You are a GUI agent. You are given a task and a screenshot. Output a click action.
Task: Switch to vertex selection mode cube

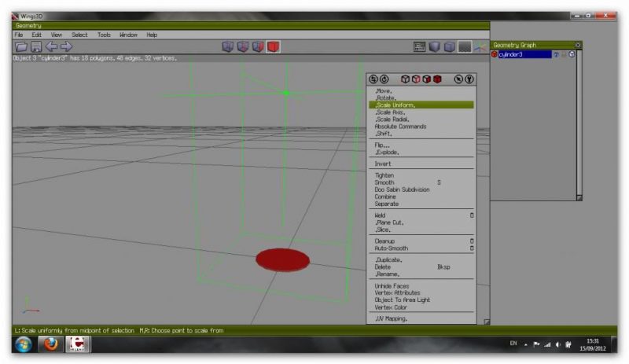pyautogui.click(x=228, y=47)
